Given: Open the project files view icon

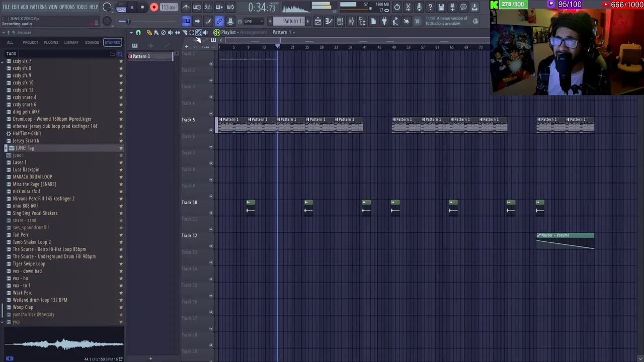Looking at the screenshot, I should [373, 21].
